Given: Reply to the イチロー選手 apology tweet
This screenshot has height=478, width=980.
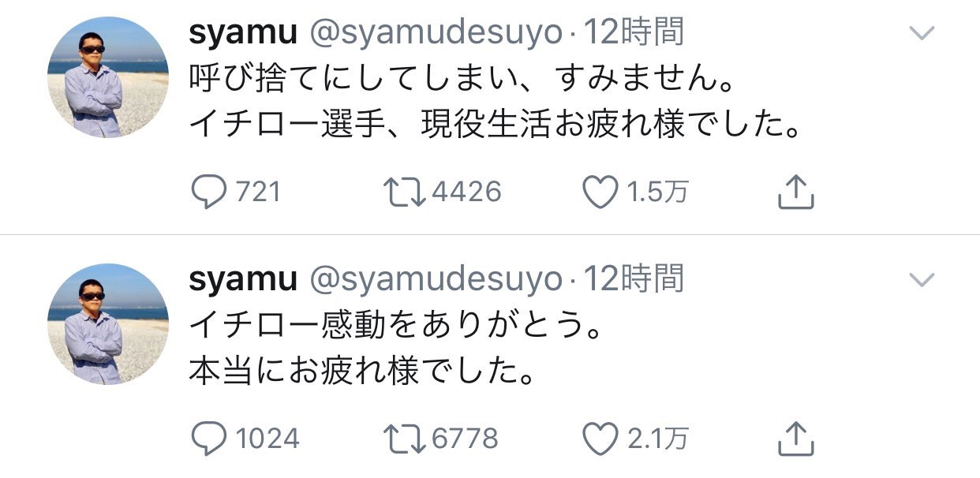Looking at the screenshot, I should [x=209, y=192].
